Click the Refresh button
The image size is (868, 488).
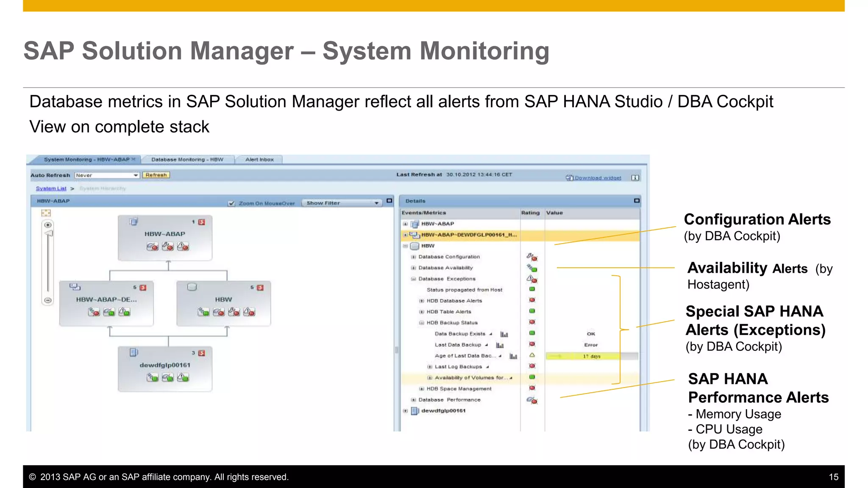[156, 175]
